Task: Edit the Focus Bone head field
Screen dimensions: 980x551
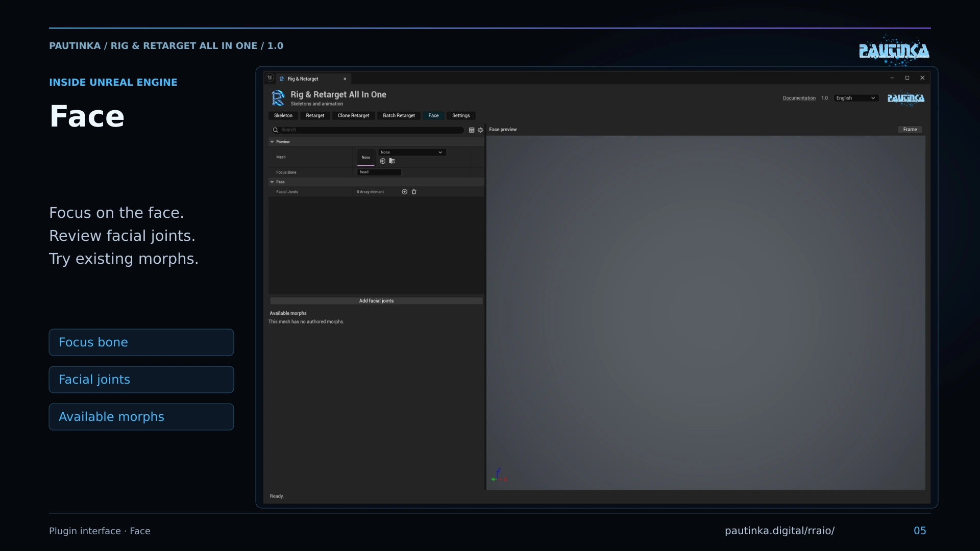Action: tap(379, 172)
